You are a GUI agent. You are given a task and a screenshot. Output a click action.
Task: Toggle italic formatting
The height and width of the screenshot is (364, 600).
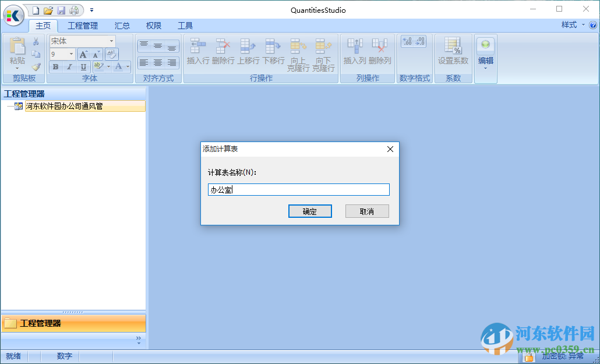(69, 66)
